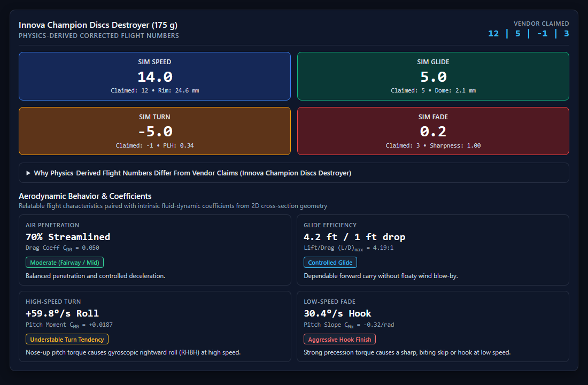The width and height of the screenshot is (588, 385).
Task: Click 'Nose-up pitch torque causes' description text
Action: (x=133, y=352)
